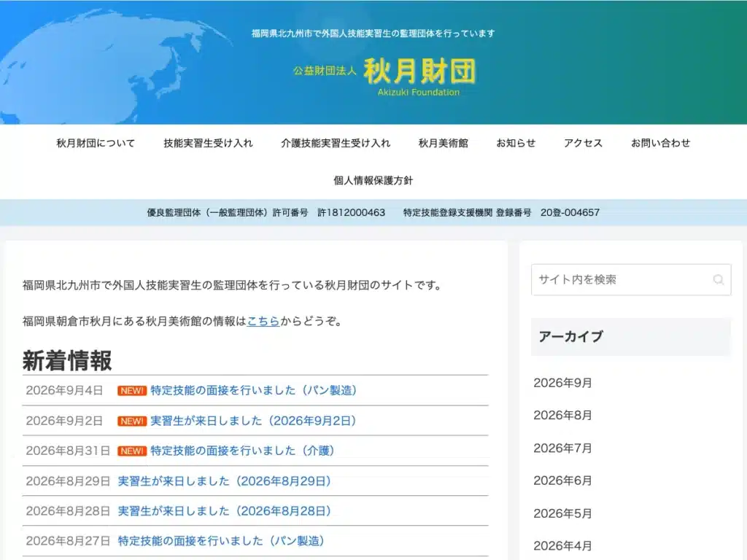Open お知らせ menu item

516,143
